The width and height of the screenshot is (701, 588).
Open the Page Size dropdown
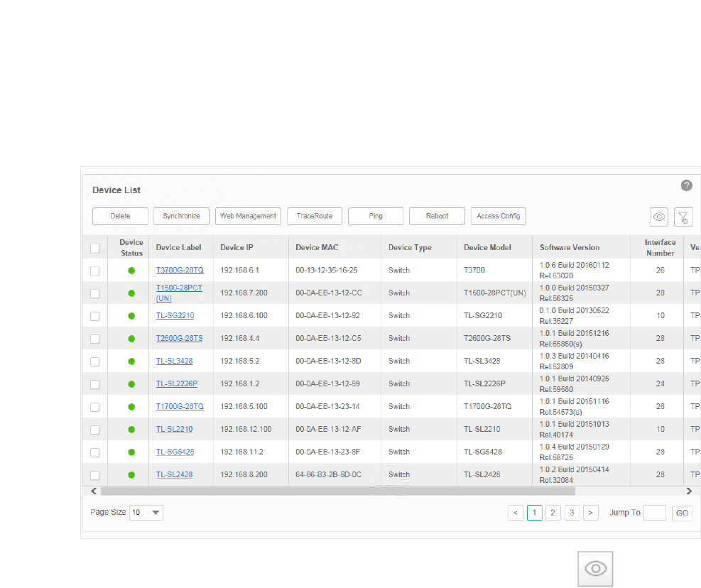[146, 513]
